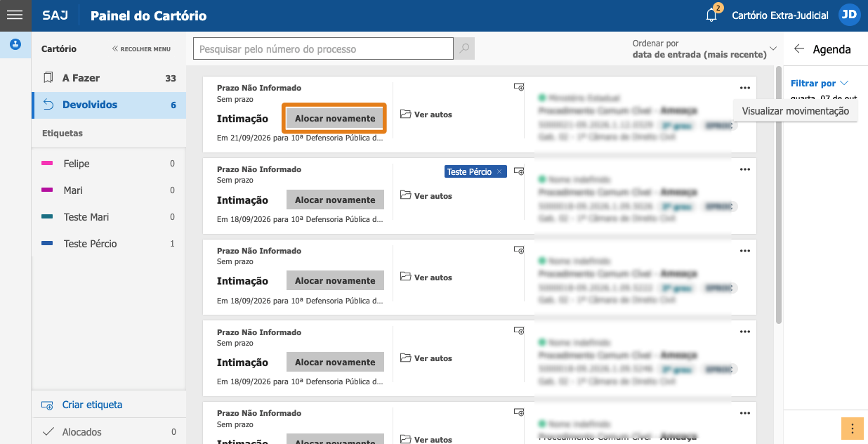This screenshot has width=868, height=444.
Task: Click Alocar novamente on the Teste Pércio card
Action: (335, 200)
